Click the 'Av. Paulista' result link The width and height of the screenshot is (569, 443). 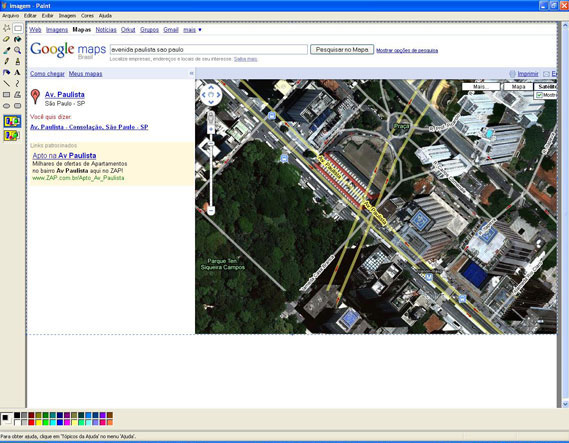click(65, 94)
